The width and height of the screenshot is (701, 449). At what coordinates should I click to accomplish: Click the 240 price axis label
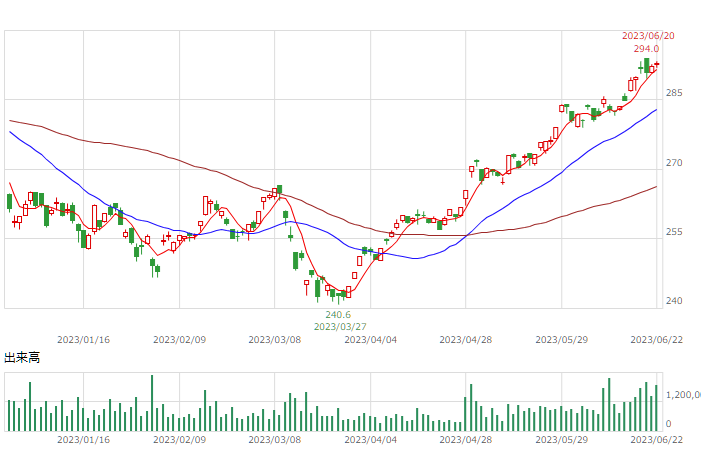[674, 301]
